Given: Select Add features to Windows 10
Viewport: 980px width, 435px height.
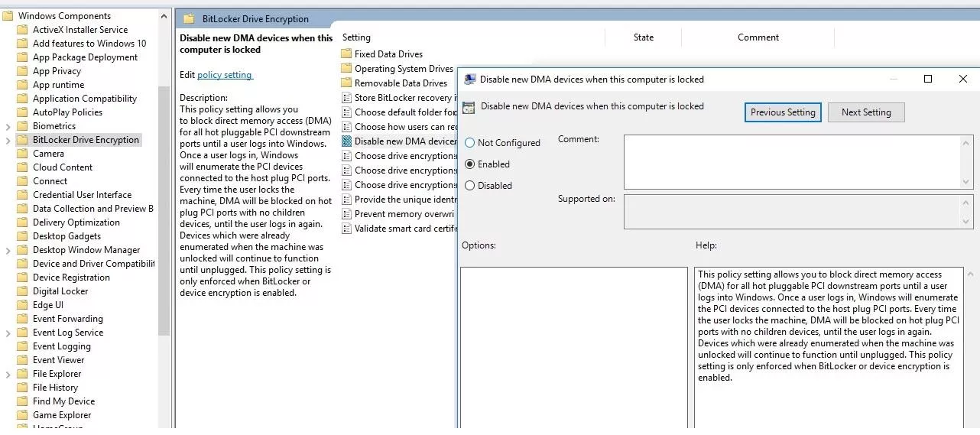Looking at the screenshot, I should [89, 44].
